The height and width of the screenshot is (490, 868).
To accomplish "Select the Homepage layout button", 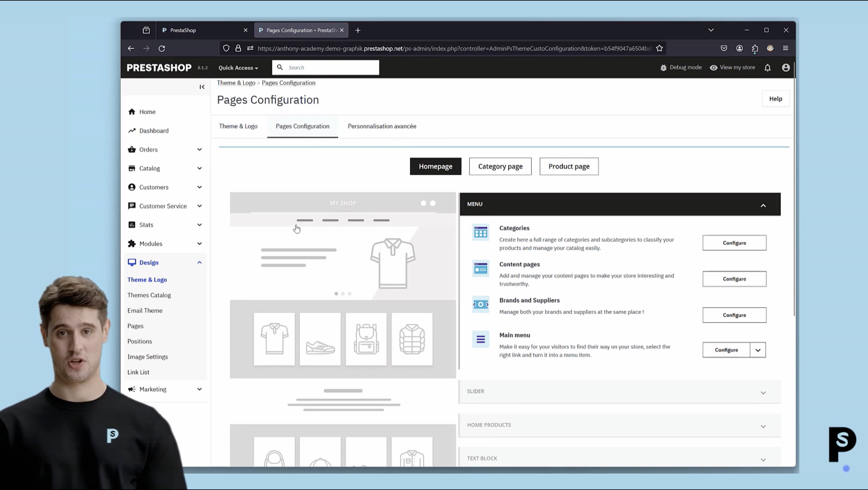I will pos(435,167).
